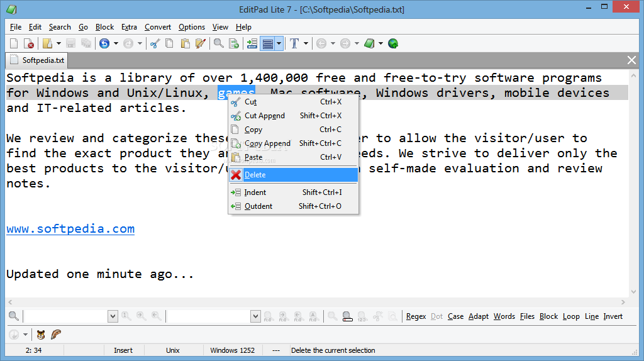Viewport: 644px width, 361px height.
Task: Open the Convert menu
Action: [158, 27]
